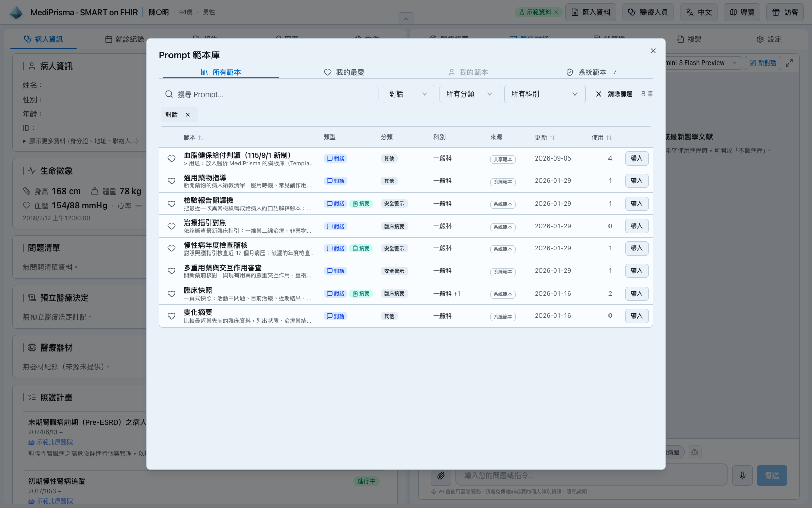Toggle favorite heart for 多重用藥與交互作用審查
Image resolution: width=812 pixels, height=508 pixels.
point(172,271)
